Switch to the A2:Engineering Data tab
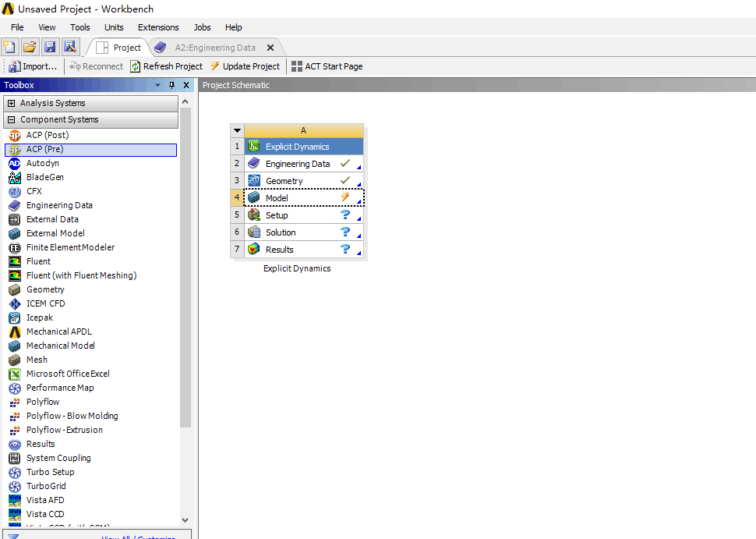Viewport: 756px width, 539px height. (214, 48)
